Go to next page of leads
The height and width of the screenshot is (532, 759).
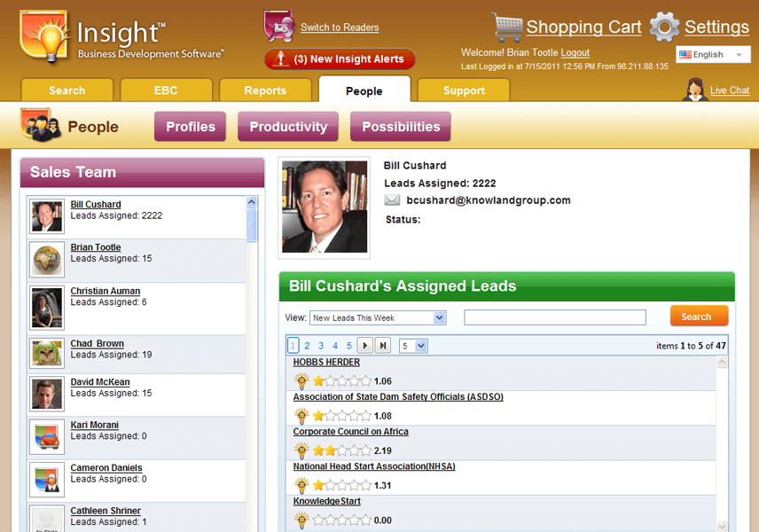point(364,346)
